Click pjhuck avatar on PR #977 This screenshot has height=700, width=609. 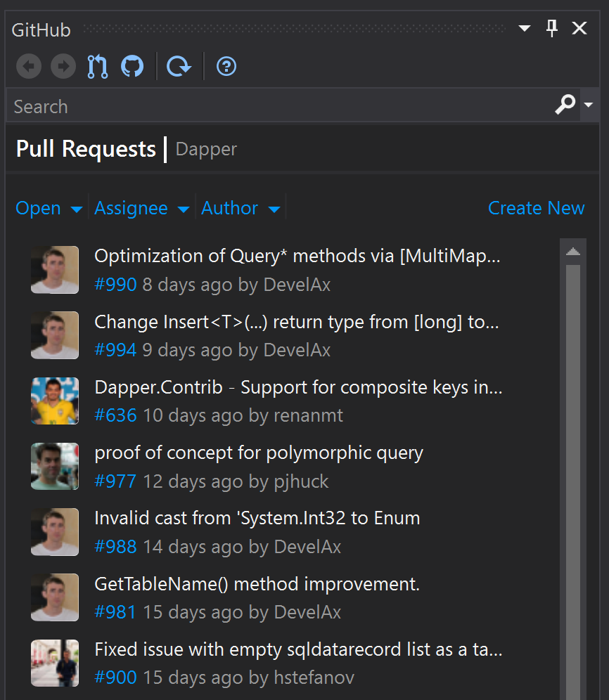(55, 467)
